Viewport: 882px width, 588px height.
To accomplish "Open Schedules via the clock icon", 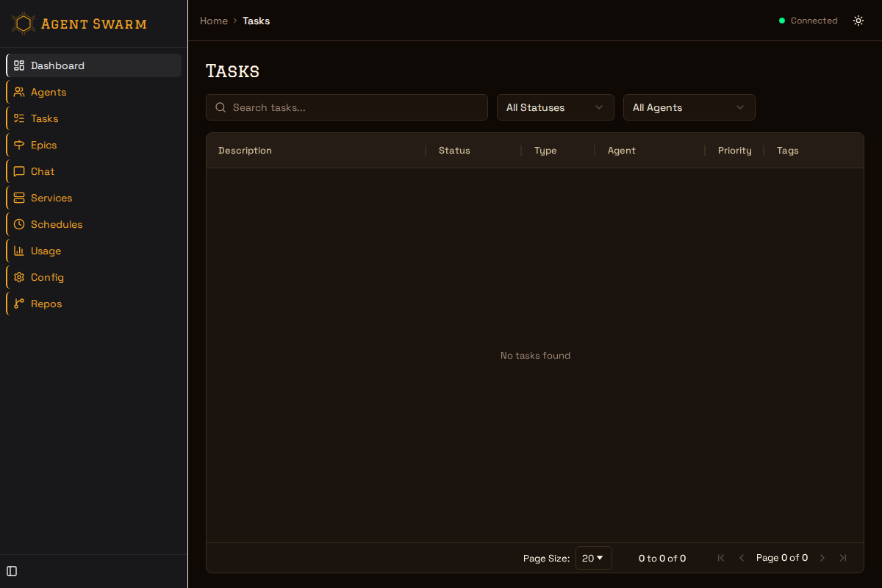I will (18, 224).
